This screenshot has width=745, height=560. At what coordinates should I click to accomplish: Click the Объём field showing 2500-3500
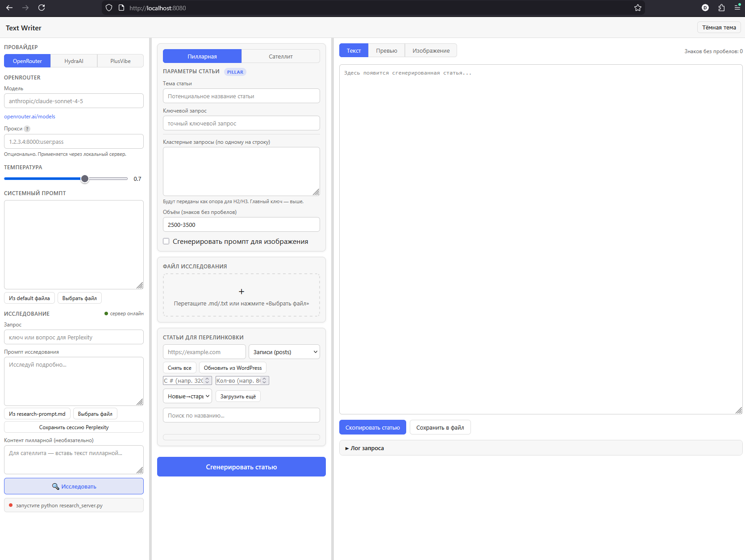coord(241,225)
